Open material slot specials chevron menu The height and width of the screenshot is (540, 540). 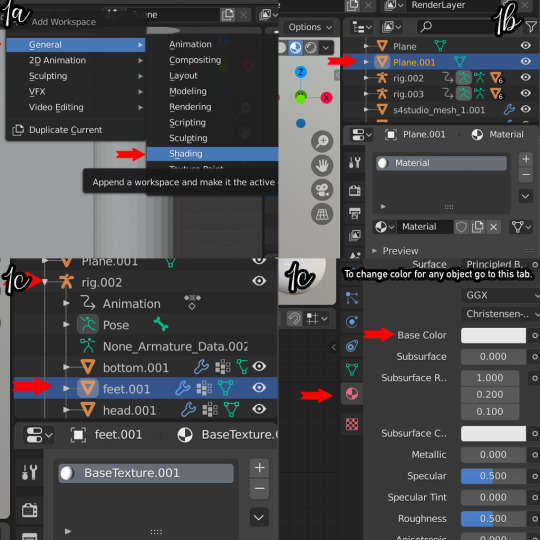526,196
